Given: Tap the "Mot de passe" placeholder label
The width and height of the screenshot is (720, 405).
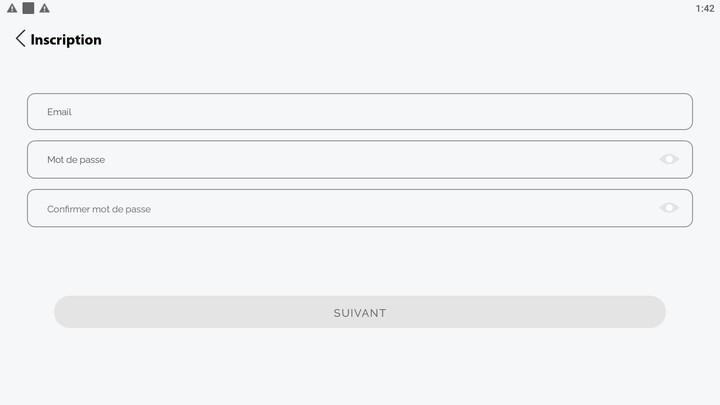Looking at the screenshot, I should (x=76, y=160).
